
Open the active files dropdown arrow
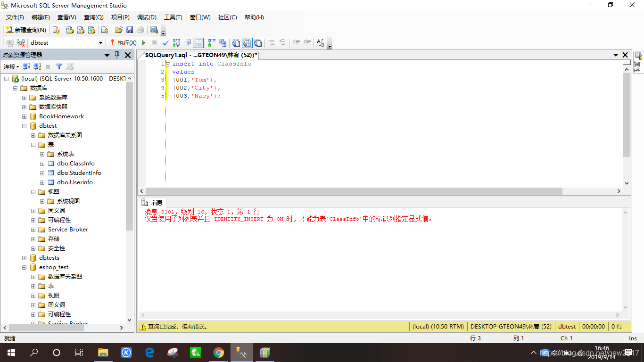616,55
